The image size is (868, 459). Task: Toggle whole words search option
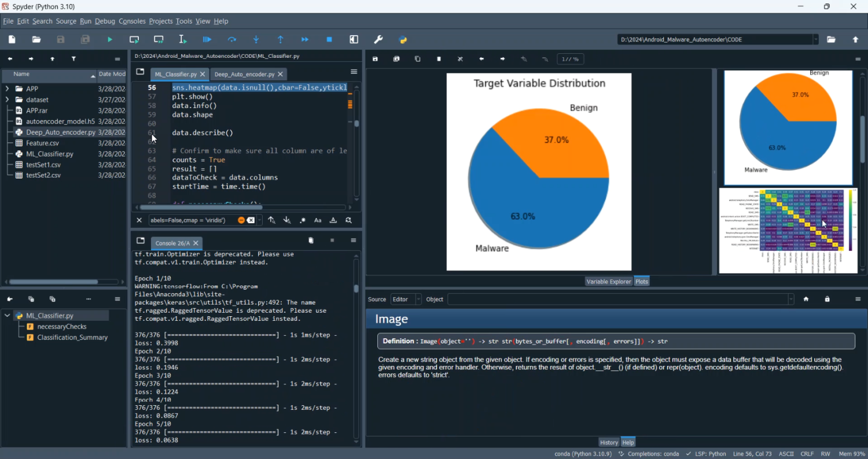point(333,220)
